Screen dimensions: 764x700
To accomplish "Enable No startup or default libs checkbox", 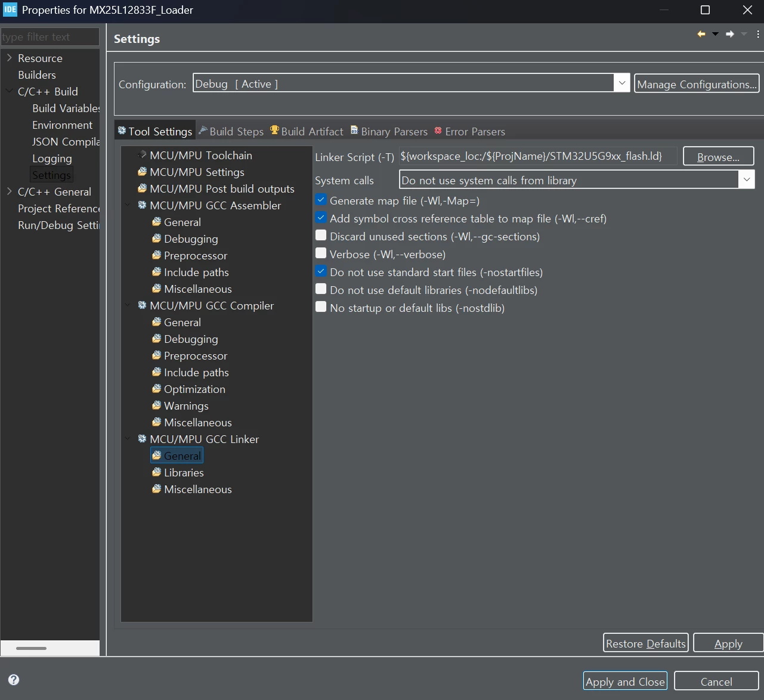I will point(321,308).
